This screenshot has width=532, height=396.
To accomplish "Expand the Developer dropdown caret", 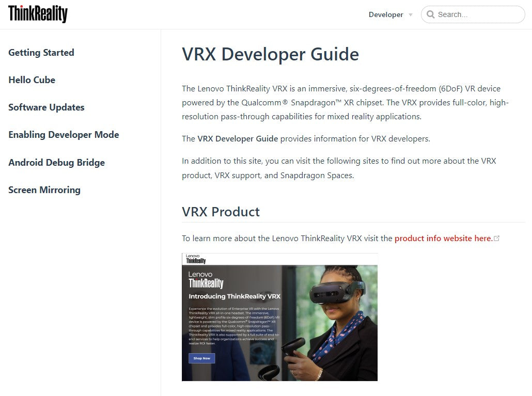I will [x=411, y=15].
